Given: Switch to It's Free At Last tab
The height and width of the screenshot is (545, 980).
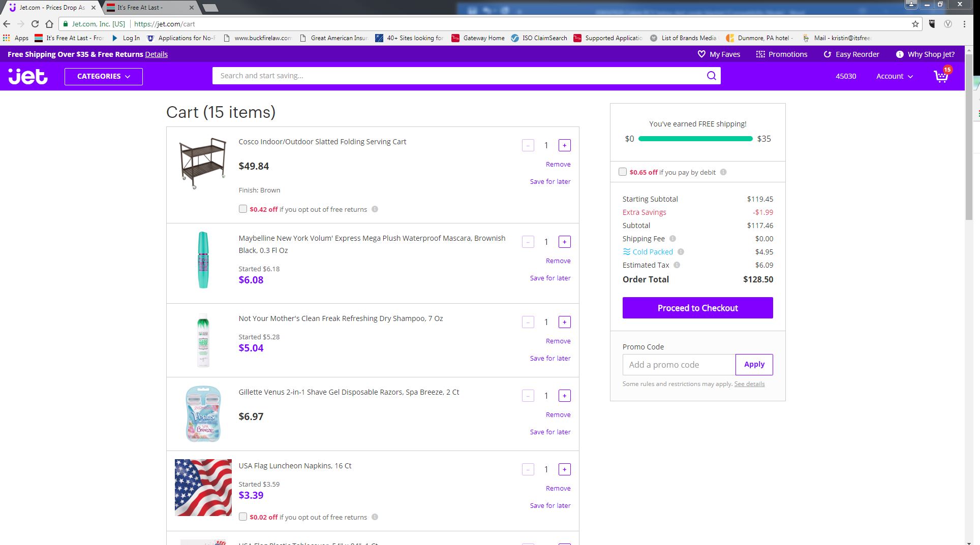Looking at the screenshot, I should coord(149,8).
